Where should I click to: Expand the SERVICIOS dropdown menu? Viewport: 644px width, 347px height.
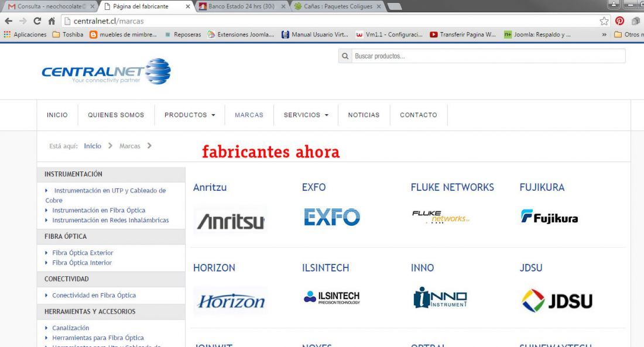(306, 115)
